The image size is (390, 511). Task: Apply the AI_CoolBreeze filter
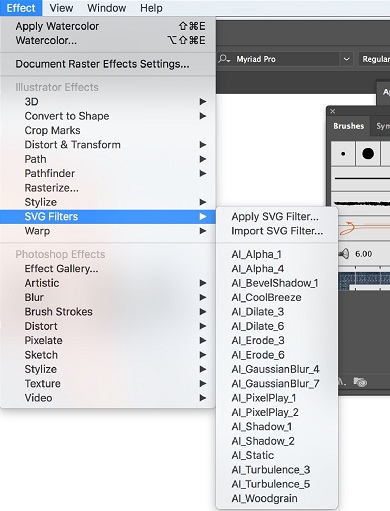point(277,297)
